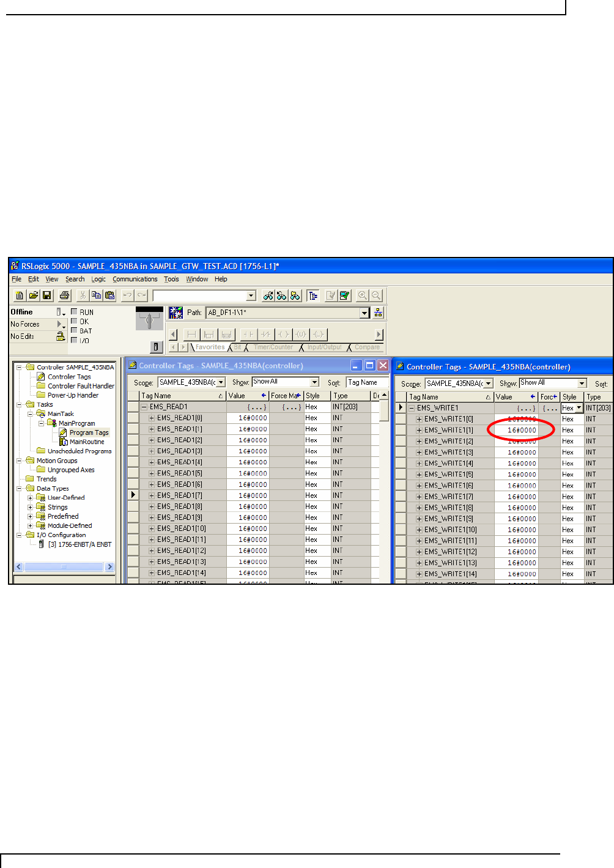Screen dimensions: 614x868
Task: Select the [3] 1756-ENBT/A ENBT module
Action: (80, 544)
